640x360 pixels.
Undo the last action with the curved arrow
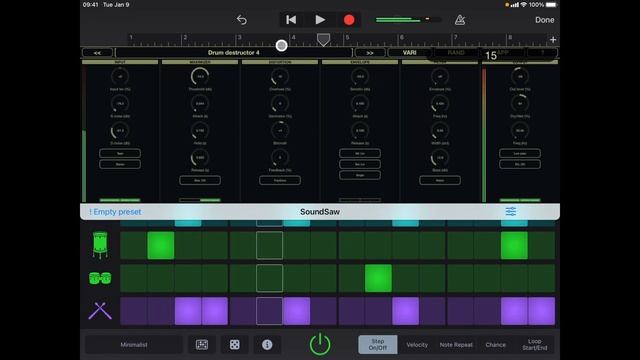[x=242, y=20]
